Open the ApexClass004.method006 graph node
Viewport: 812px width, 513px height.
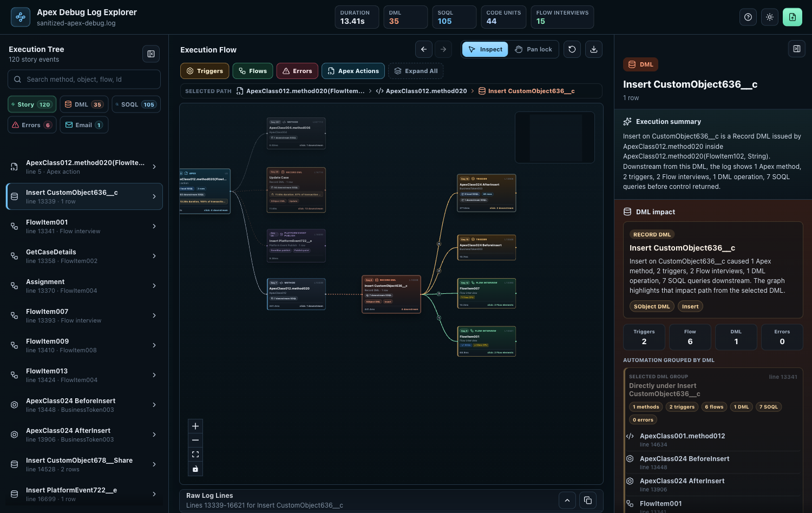point(296,133)
